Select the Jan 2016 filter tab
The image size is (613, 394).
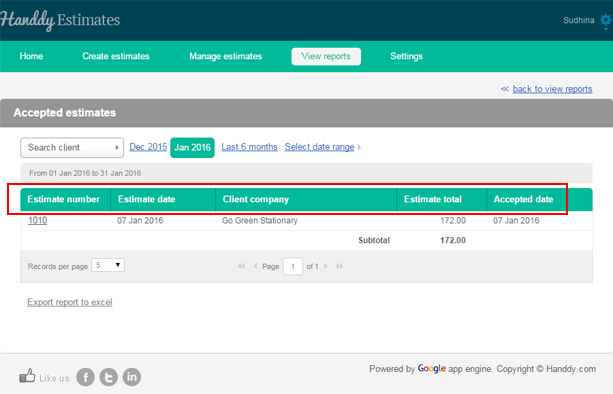pyautogui.click(x=192, y=148)
